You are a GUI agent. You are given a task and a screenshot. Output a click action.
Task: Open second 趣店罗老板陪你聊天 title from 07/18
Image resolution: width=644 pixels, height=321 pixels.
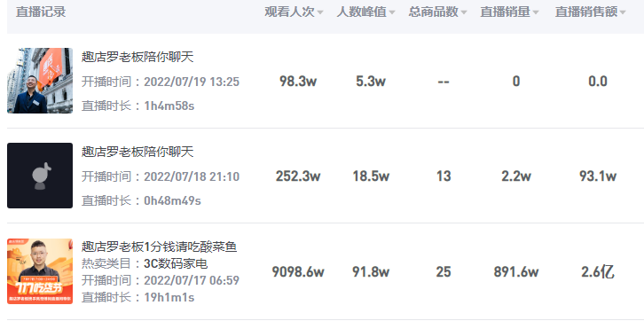point(137,152)
